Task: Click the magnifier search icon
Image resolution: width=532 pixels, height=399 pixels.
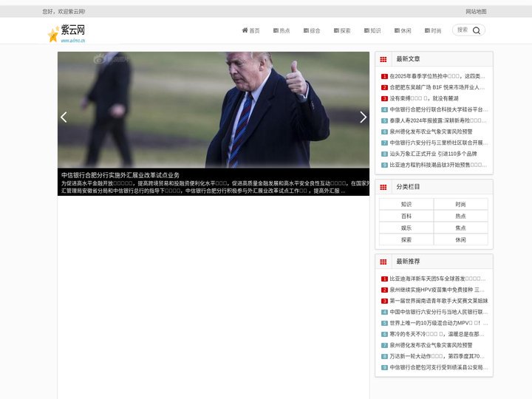Action: 477,30
